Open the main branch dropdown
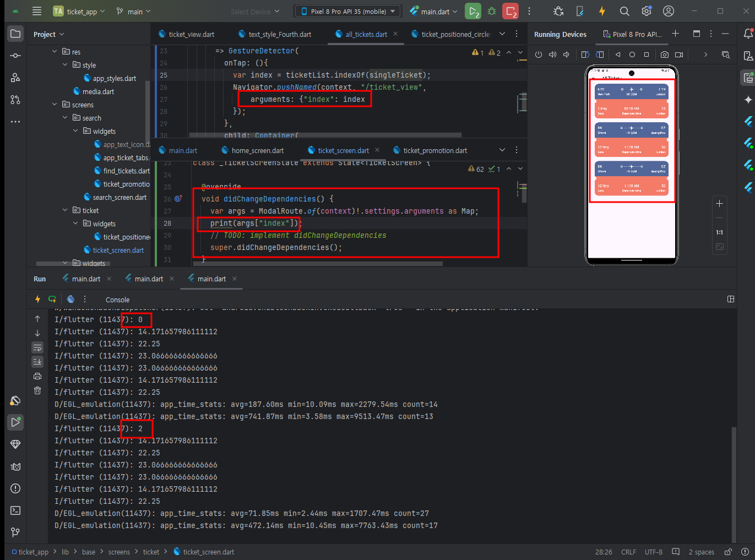Image resolution: width=755 pixels, height=560 pixels. point(133,11)
